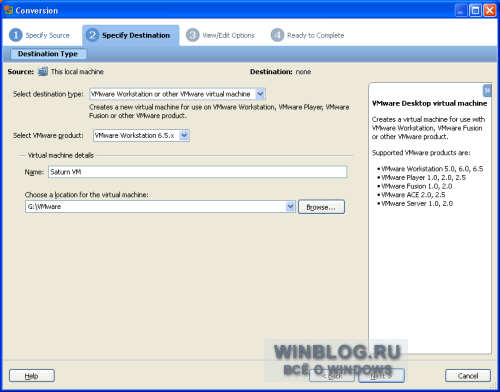
Task: Select the Destination Type sub-tab
Action: pos(48,54)
